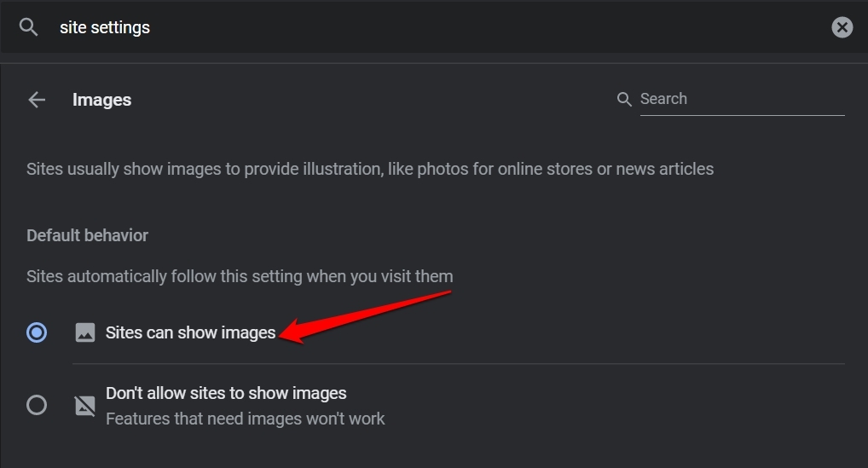
Task: Click the 'Sites usually show images' description
Action: 370,169
